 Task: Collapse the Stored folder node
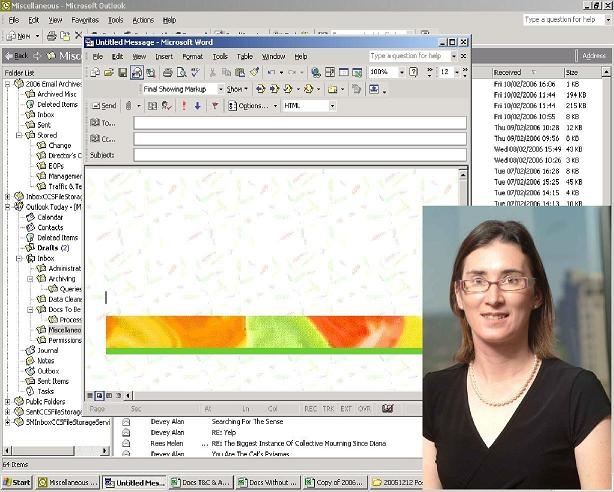click(x=19, y=135)
